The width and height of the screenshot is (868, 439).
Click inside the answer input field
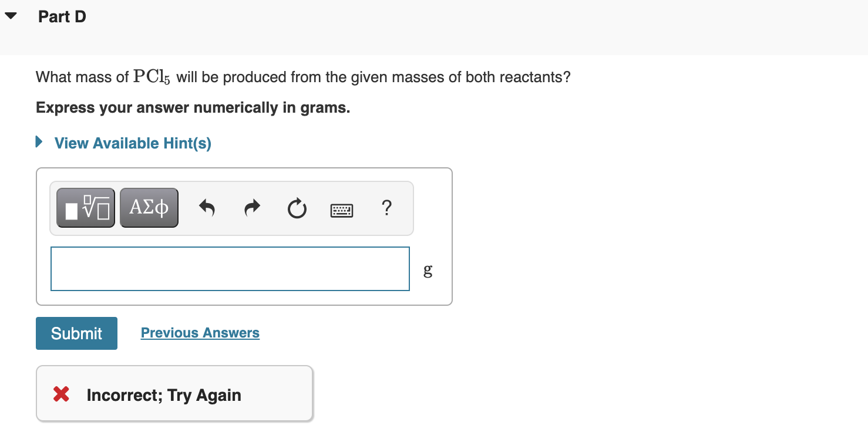(230, 268)
